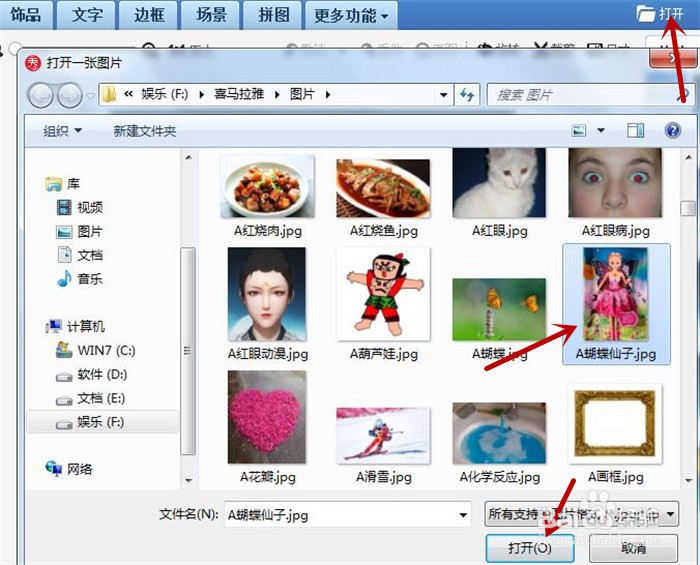Switch to 文字 tab
The image size is (700, 565).
click(87, 15)
